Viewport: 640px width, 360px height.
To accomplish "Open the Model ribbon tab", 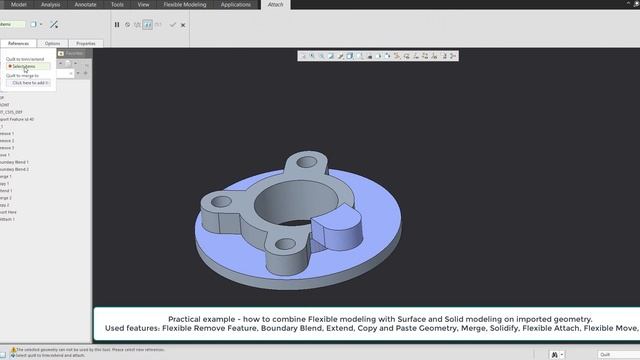I will [18, 4].
